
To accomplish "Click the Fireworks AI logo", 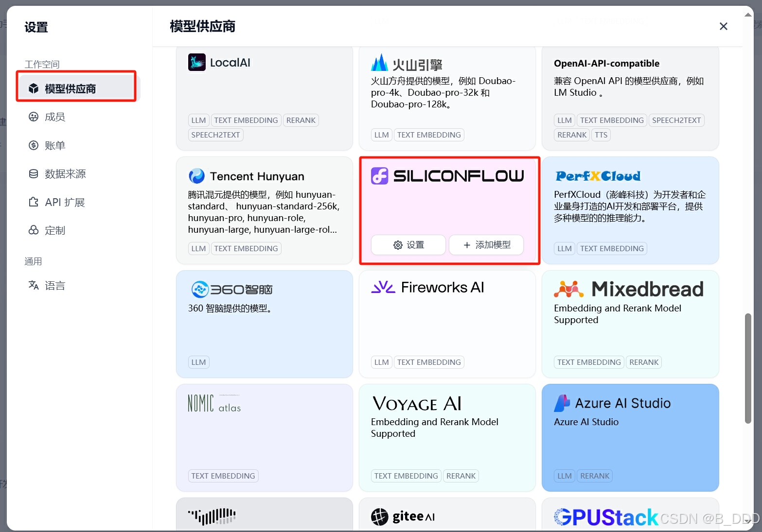I will 427,288.
